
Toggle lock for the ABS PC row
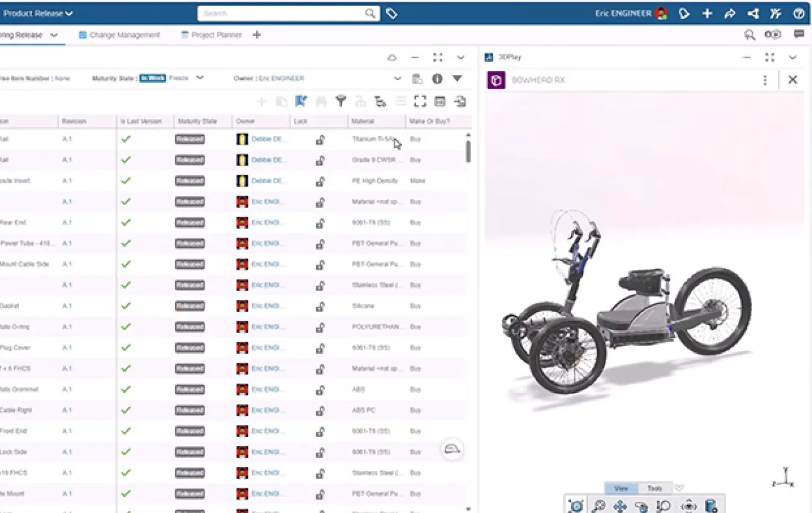click(319, 411)
